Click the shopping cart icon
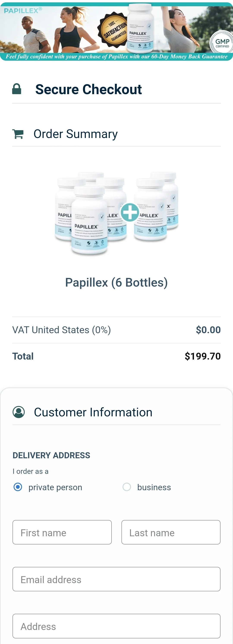Viewport: 233px width, 644px height. [18, 134]
